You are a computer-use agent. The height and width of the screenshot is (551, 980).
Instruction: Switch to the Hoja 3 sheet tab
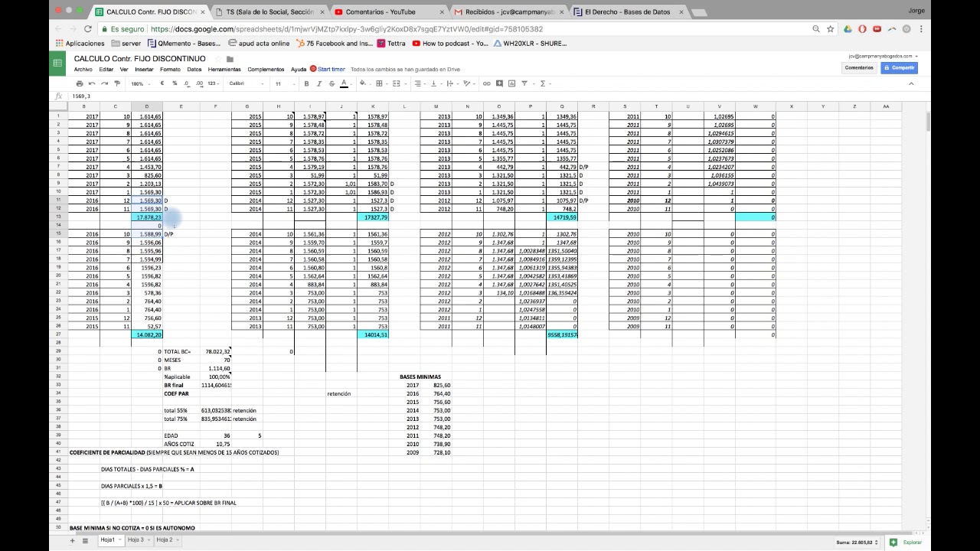click(x=137, y=540)
